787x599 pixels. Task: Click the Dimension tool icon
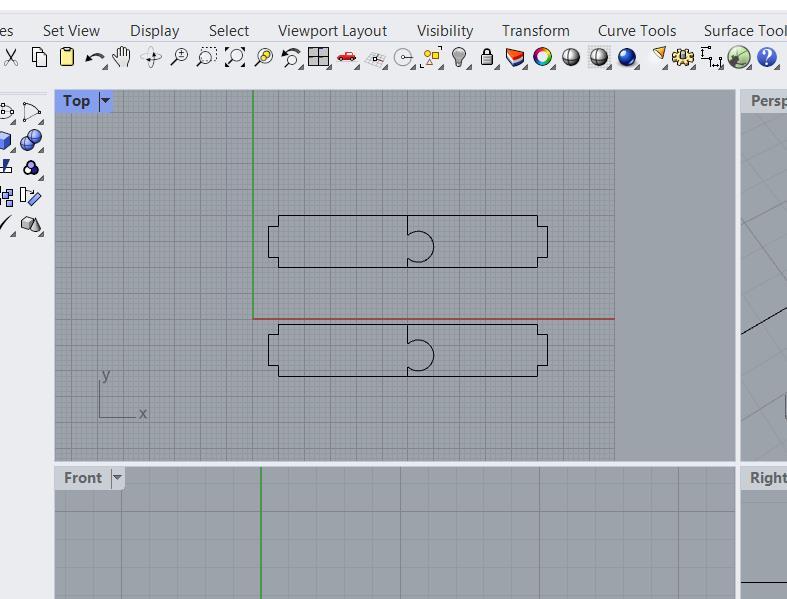coord(711,57)
